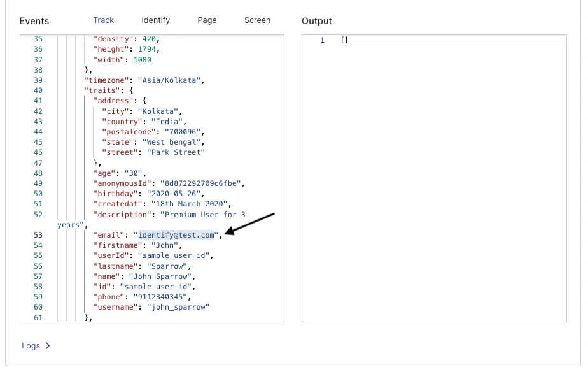Click the Events panel heading
The image size is (588, 372).
pyautogui.click(x=34, y=21)
